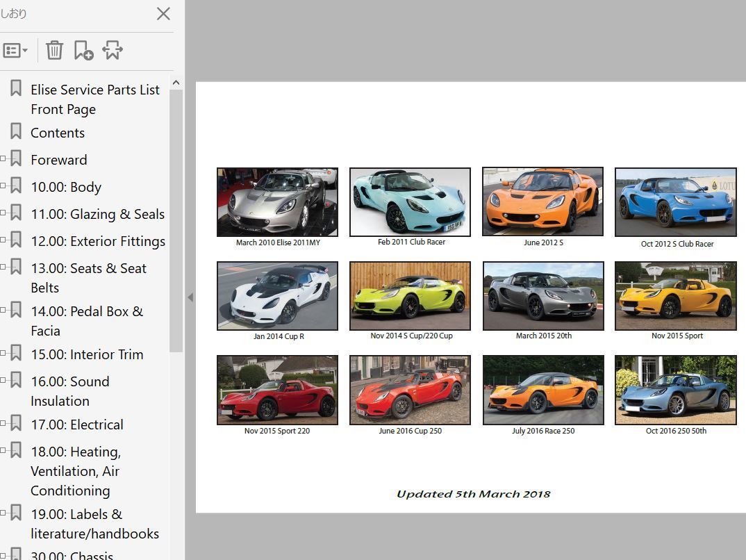Expand the 11.00: Glazing & Seals node
The width and height of the screenshot is (746, 560).
[x=3, y=213]
